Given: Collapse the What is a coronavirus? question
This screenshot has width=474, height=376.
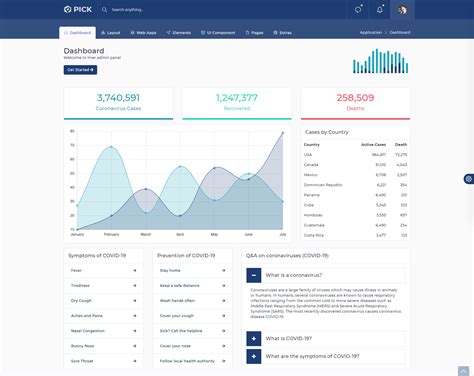Looking at the screenshot, I should pyautogui.click(x=254, y=275).
